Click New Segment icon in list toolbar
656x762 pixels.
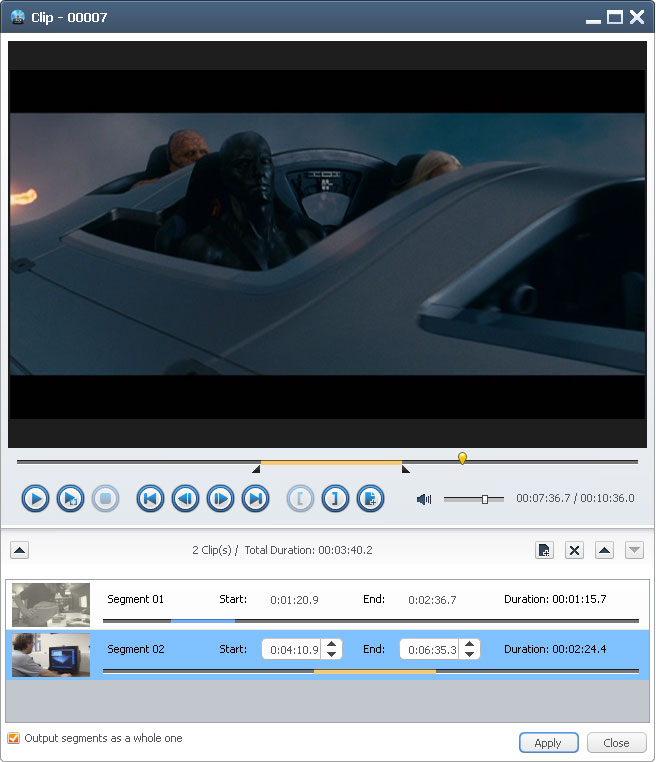click(544, 550)
